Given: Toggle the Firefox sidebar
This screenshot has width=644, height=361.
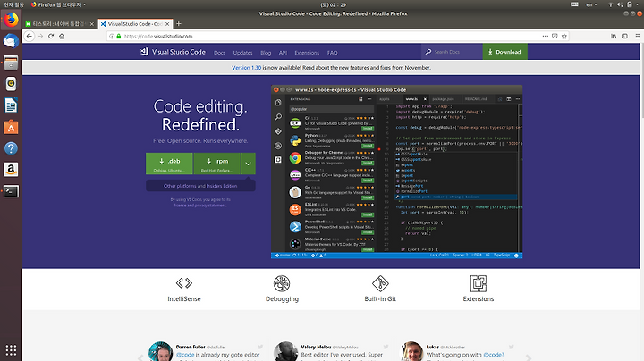Looking at the screenshot, I should coord(624,36).
